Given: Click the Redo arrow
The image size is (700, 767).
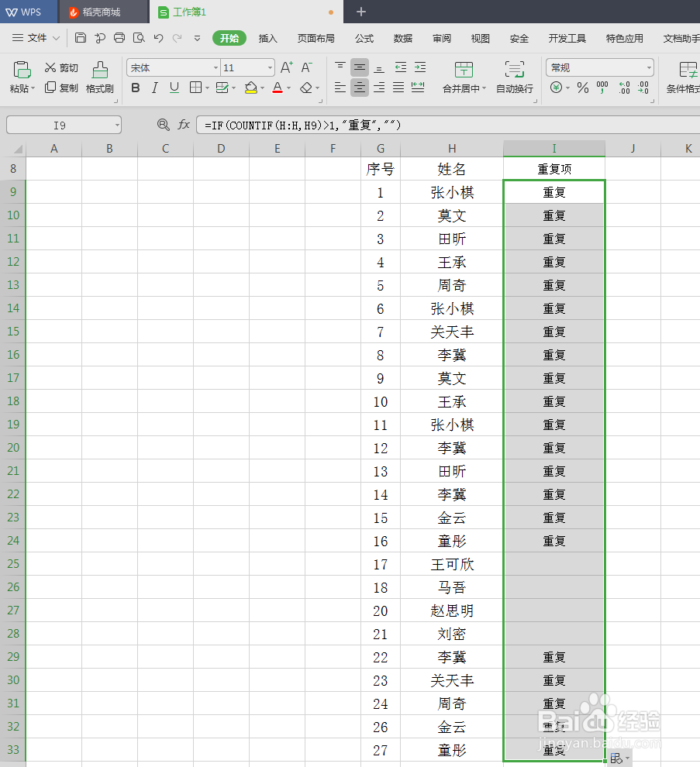Looking at the screenshot, I should (x=178, y=38).
